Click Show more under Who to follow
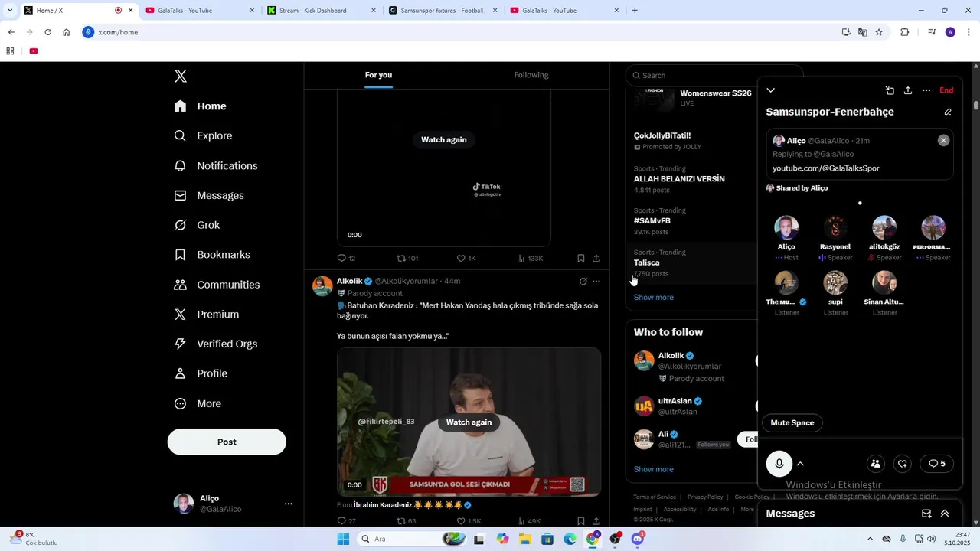The image size is (980, 551). 654,469
